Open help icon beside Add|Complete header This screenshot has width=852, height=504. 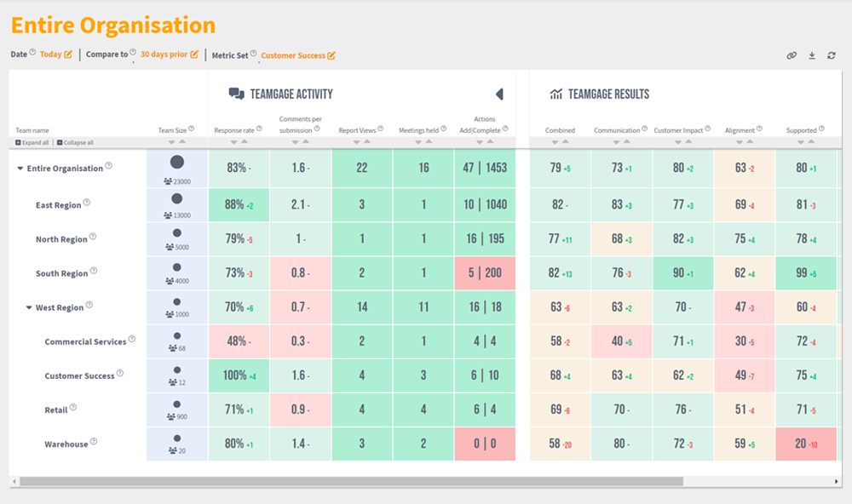pyautogui.click(x=505, y=129)
